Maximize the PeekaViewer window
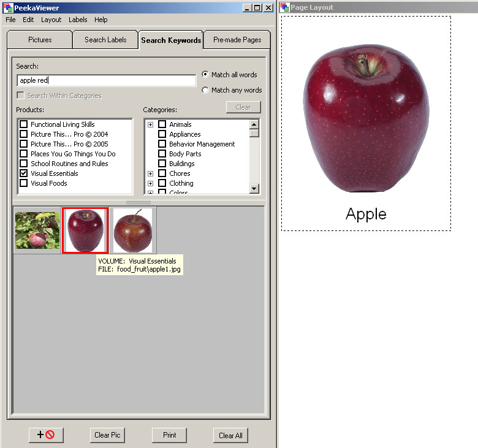This screenshot has width=478, height=448. click(x=257, y=8)
